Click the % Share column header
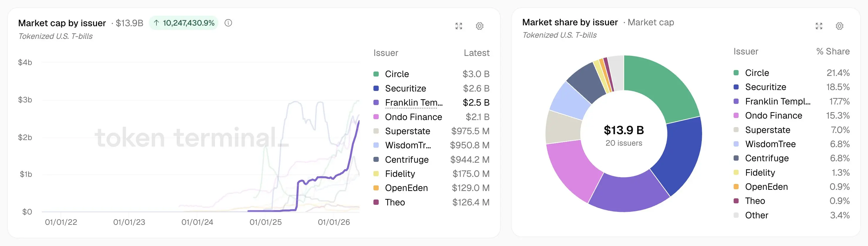 click(x=833, y=51)
